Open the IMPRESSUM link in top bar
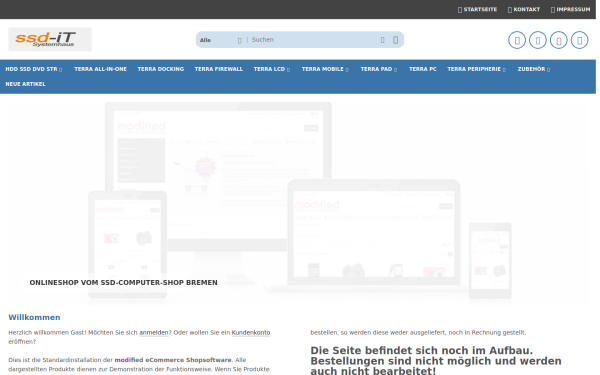The image size is (600, 375). tap(571, 10)
